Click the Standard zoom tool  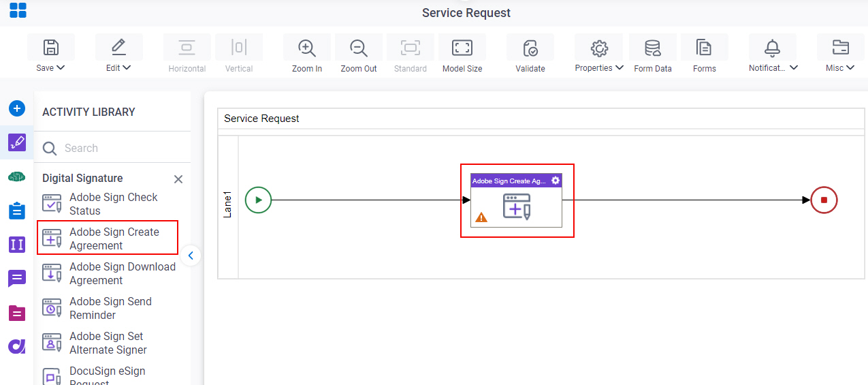(411, 54)
